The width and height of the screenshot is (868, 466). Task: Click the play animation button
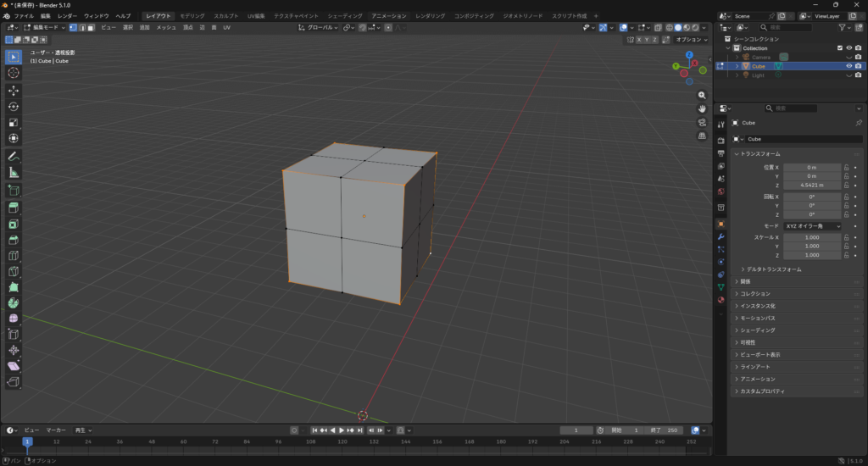pyautogui.click(x=342, y=430)
